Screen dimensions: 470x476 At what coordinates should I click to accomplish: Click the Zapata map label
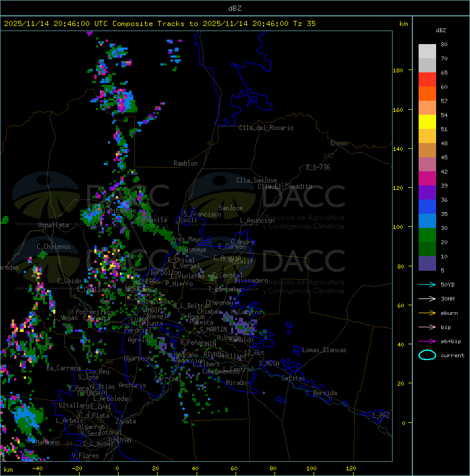pos(125,421)
